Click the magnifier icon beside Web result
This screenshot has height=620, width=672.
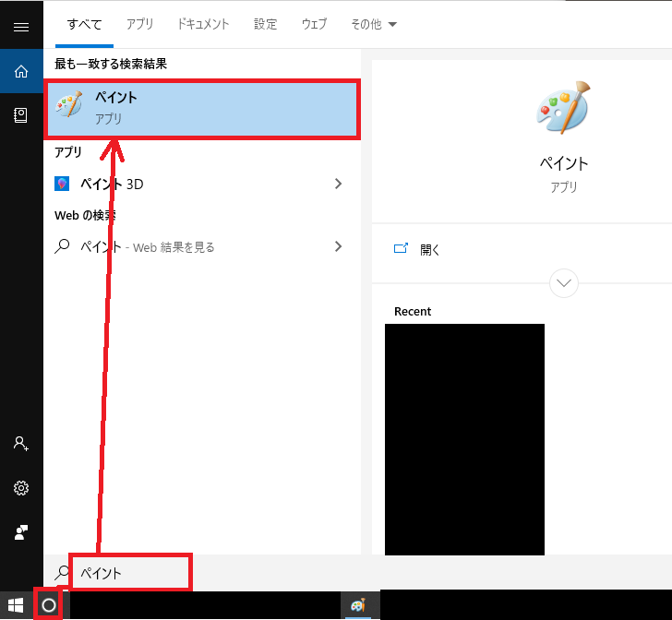pos(62,246)
